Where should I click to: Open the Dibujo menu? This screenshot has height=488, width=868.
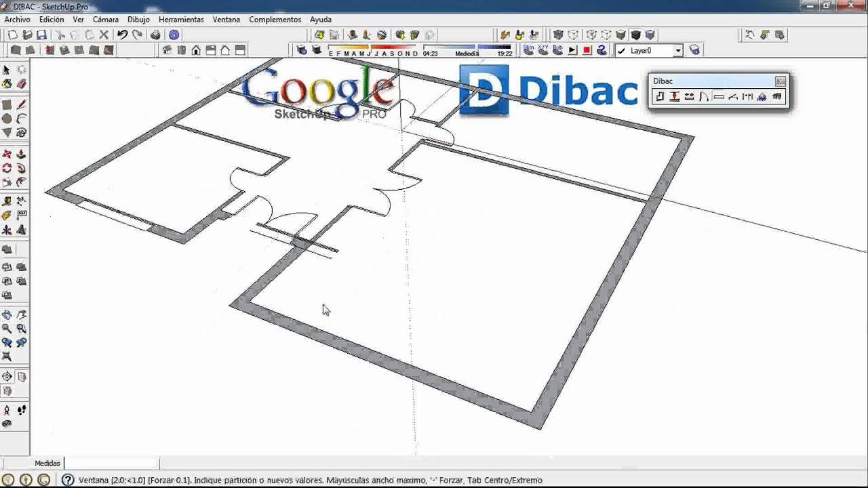tap(138, 20)
